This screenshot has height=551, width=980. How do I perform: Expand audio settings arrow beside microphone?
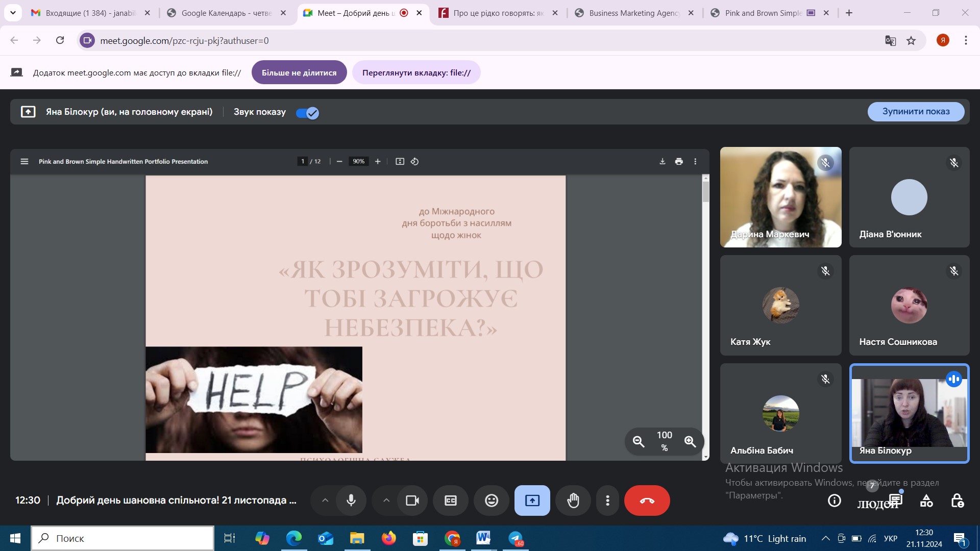pos(325,500)
